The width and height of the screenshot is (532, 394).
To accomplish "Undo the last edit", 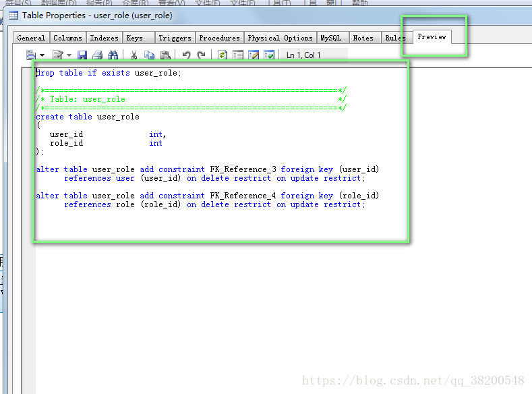I will point(186,55).
